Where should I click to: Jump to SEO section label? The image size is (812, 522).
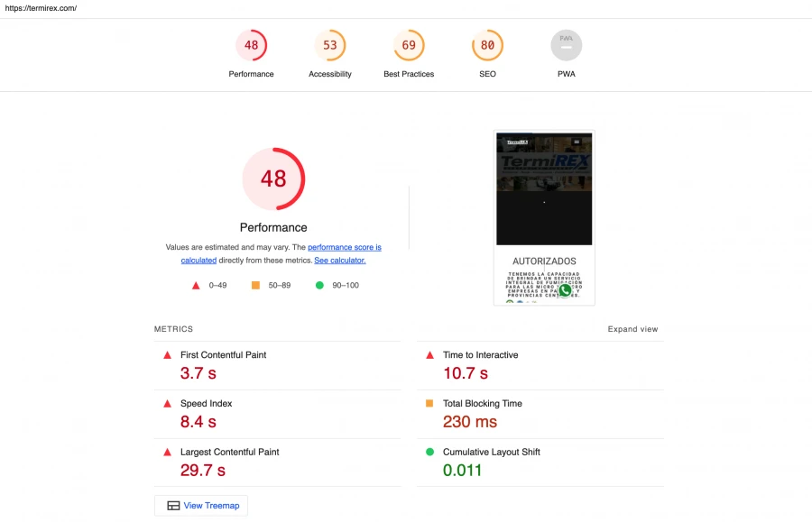tap(487, 74)
